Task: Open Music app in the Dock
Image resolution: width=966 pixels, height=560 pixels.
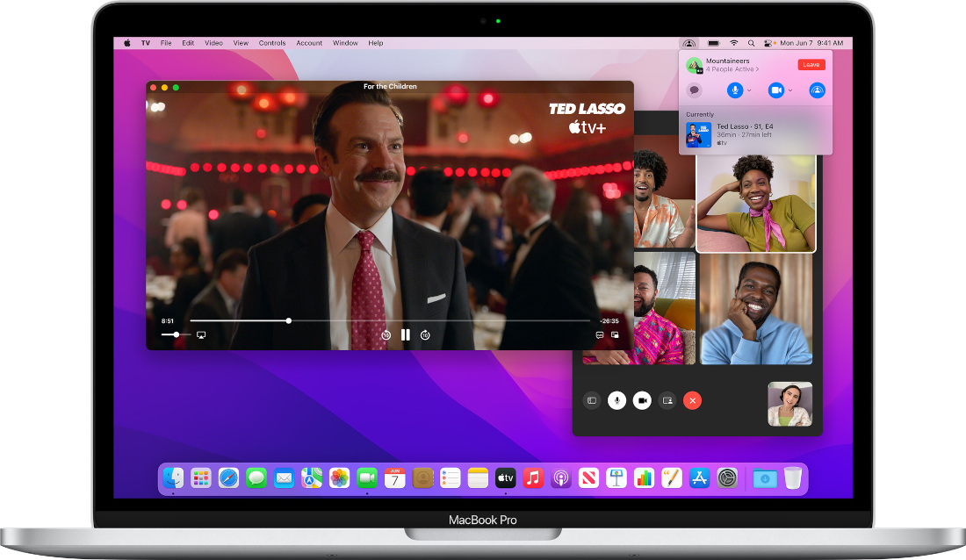Action: (534, 478)
